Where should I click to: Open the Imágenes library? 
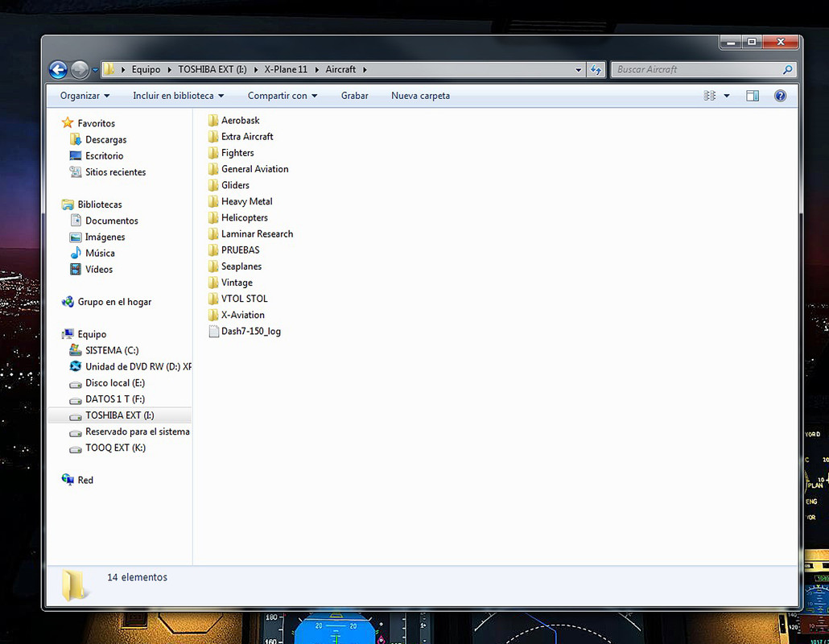(x=105, y=237)
